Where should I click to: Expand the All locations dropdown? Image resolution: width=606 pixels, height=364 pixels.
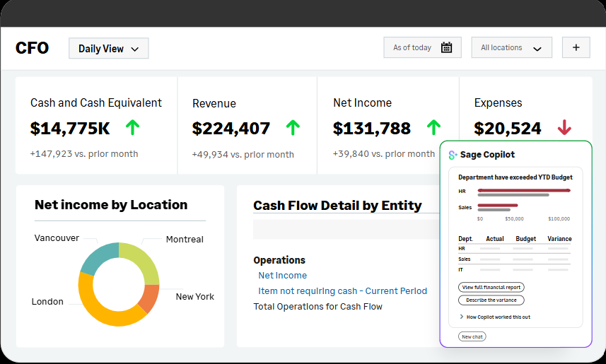point(511,48)
